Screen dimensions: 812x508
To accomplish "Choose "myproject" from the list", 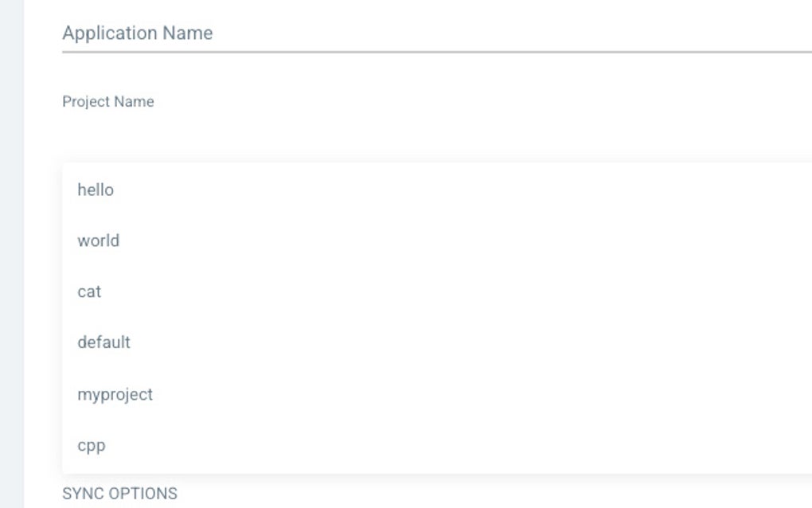I will pos(115,394).
